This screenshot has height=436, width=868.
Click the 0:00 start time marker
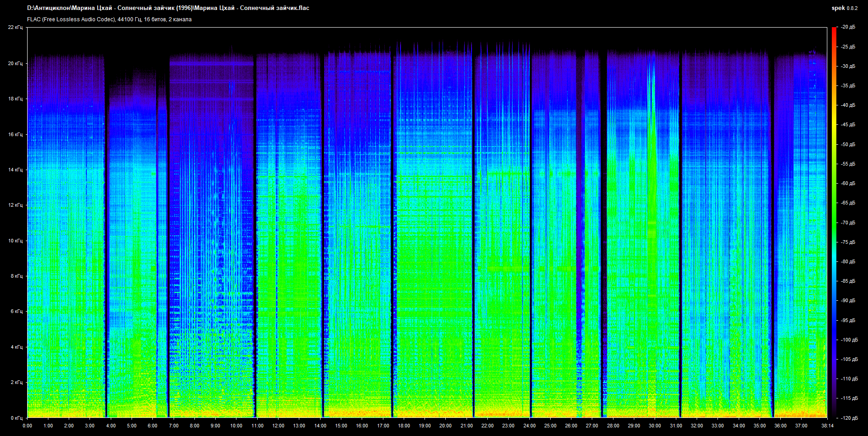click(x=27, y=426)
